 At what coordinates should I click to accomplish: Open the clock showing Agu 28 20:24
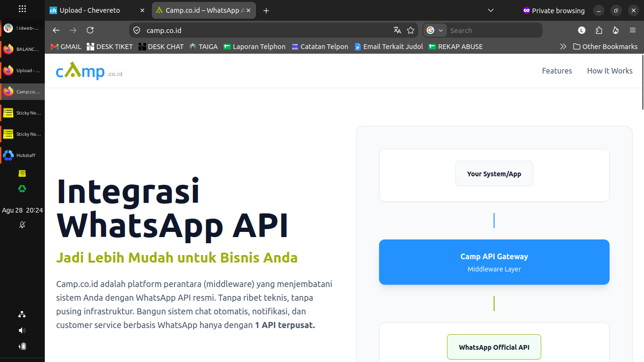tap(22, 210)
